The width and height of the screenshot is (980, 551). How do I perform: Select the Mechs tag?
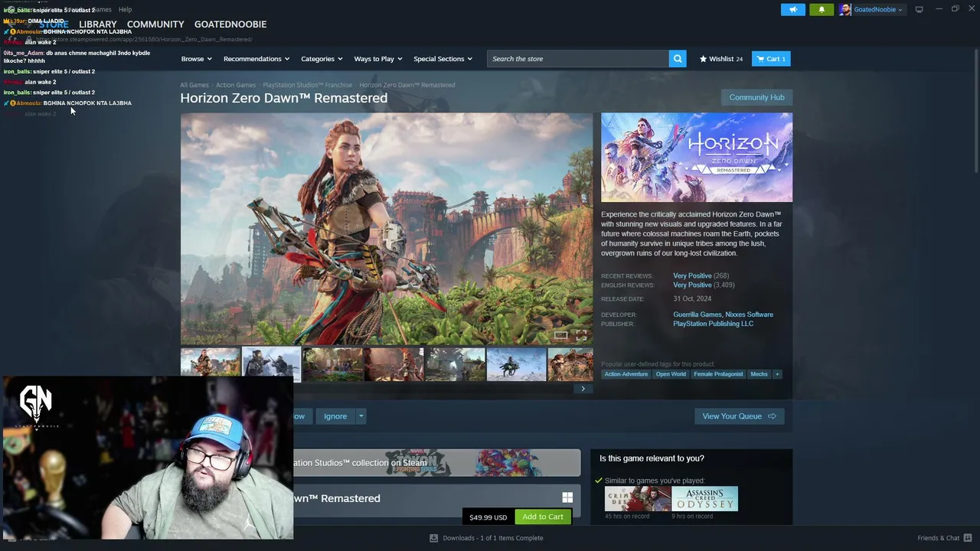point(759,374)
